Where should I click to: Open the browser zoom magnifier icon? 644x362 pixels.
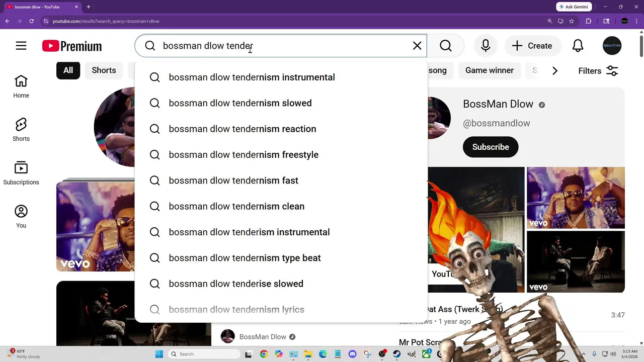pyautogui.click(x=549, y=21)
